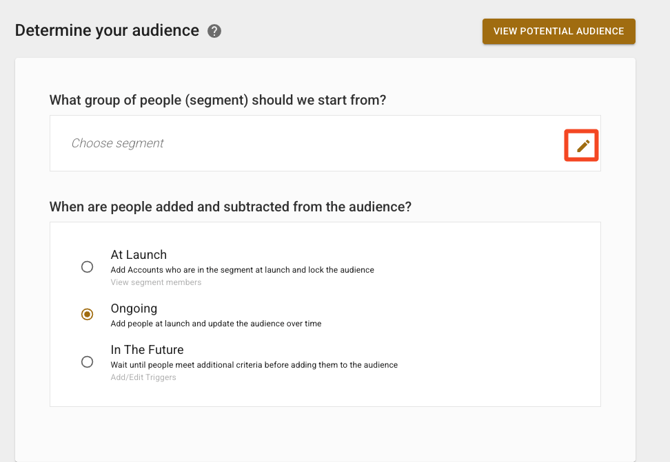Viewport: 670px width, 462px height.
Task: Click the Determine your audience heading
Action: tap(107, 31)
